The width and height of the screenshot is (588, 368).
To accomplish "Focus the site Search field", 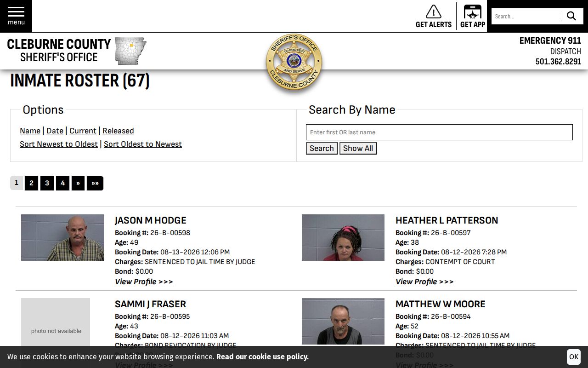I will pos(526,16).
